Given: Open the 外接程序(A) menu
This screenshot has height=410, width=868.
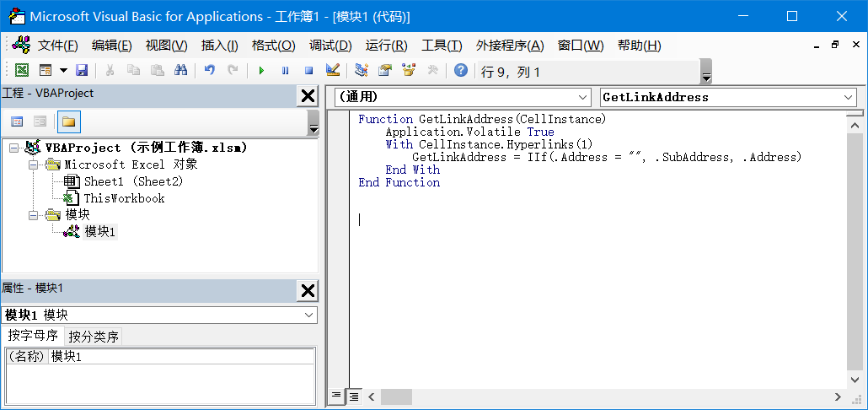Looking at the screenshot, I should 510,46.
